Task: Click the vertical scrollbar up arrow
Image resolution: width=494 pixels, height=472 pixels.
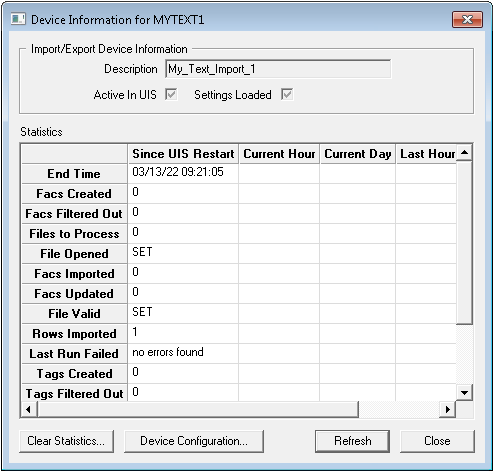Action: click(464, 153)
